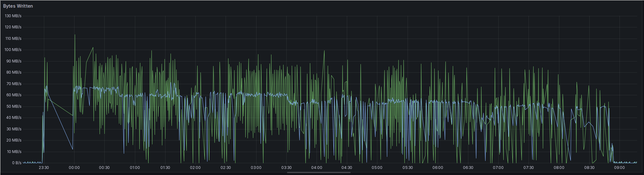The image size is (644, 175).
Task: Select the 80 MB/s y-axis label
Action: click(x=14, y=72)
